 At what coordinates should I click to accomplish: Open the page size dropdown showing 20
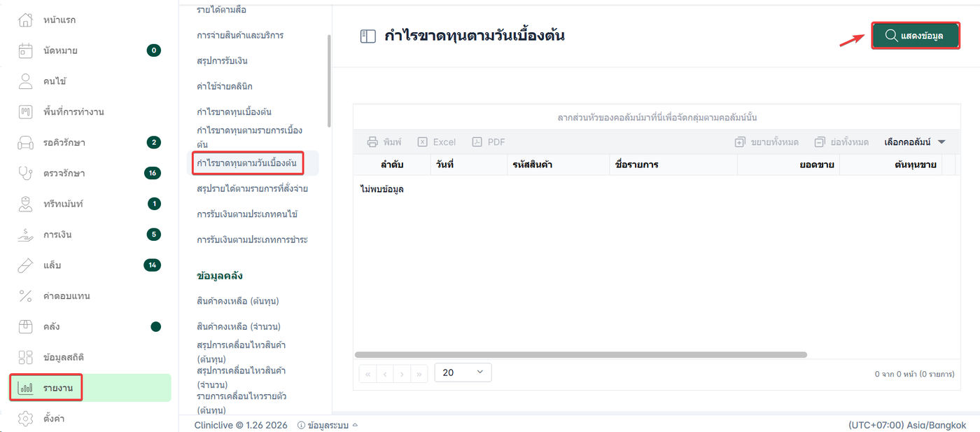pos(463,372)
